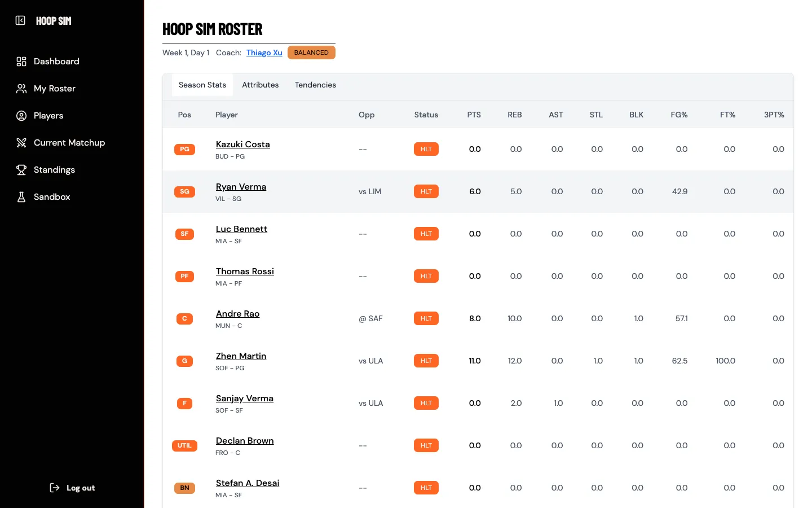Screen dimensions: 812x508
Task: Open the Sandbox flask icon
Action: pyautogui.click(x=21, y=197)
